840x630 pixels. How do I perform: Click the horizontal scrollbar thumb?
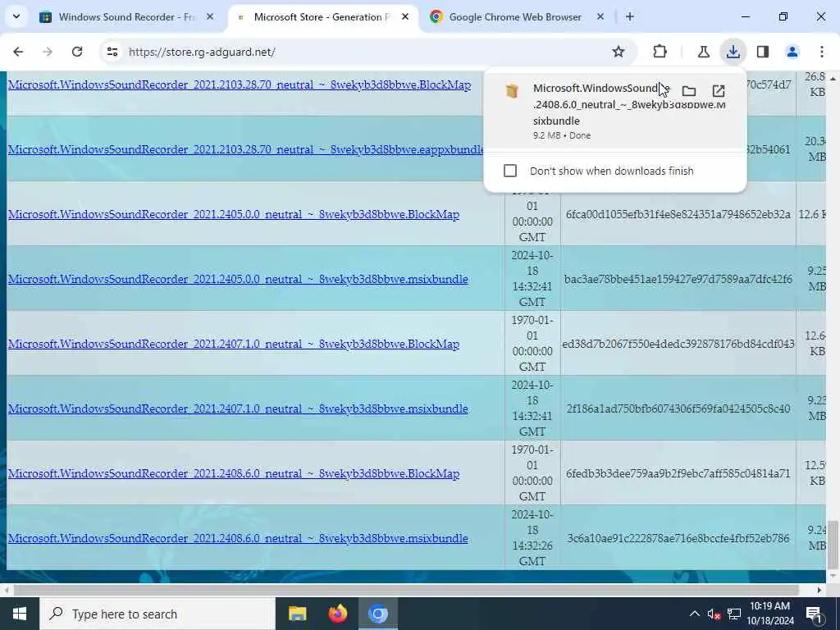coord(406,590)
